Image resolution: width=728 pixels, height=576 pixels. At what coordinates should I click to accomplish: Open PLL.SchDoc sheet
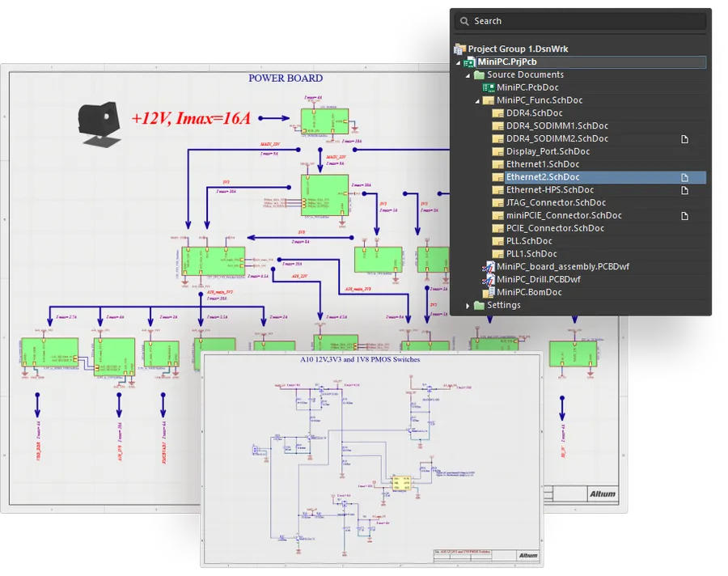pos(529,241)
